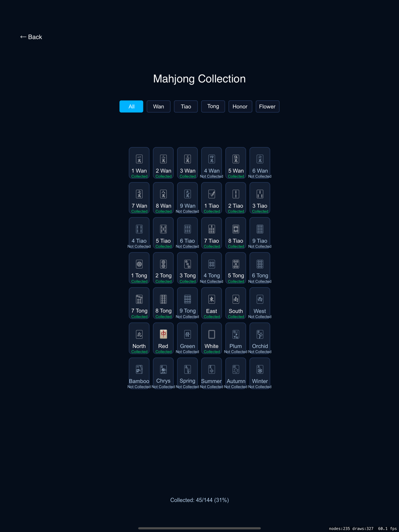The image size is (399, 532).
Task: Open the North wind tile
Action: 139,339
